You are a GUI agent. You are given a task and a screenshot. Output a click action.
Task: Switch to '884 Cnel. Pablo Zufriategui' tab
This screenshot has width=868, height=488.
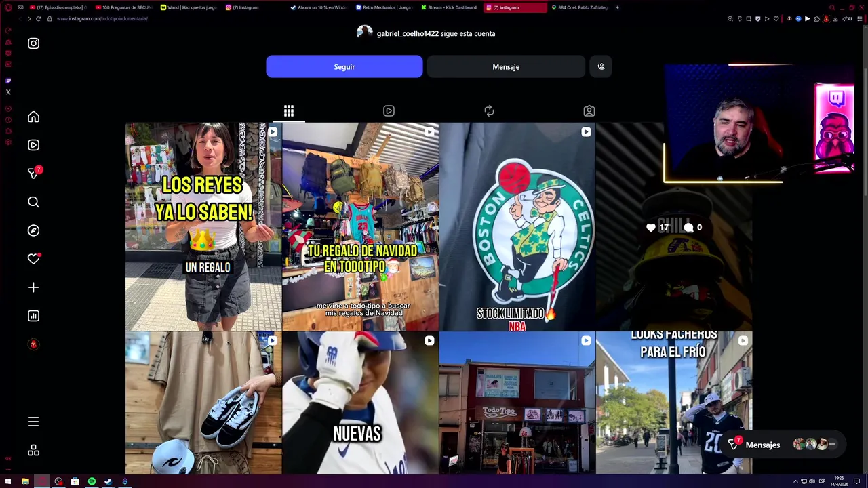pyautogui.click(x=579, y=7)
